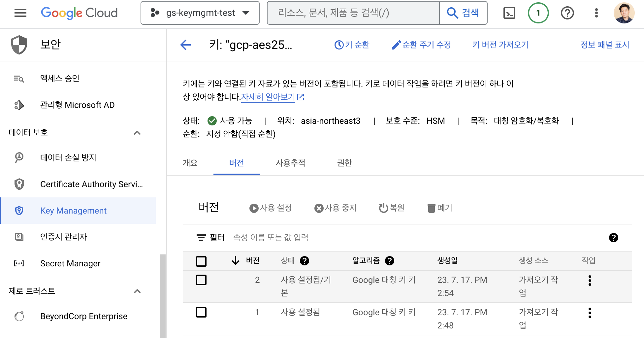Open Secret Manager in sidebar
The width and height of the screenshot is (644, 338).
78,263
